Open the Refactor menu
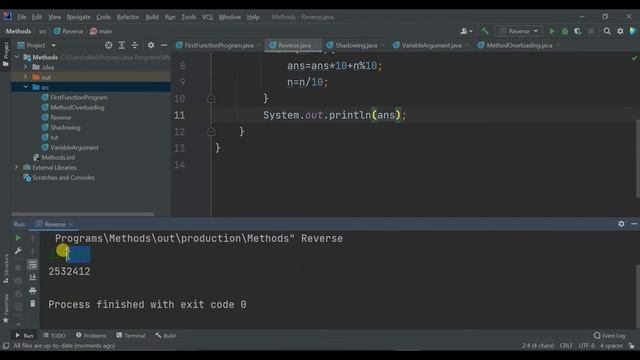Screen dimensions: 640x360 click(x=128, y=17)
